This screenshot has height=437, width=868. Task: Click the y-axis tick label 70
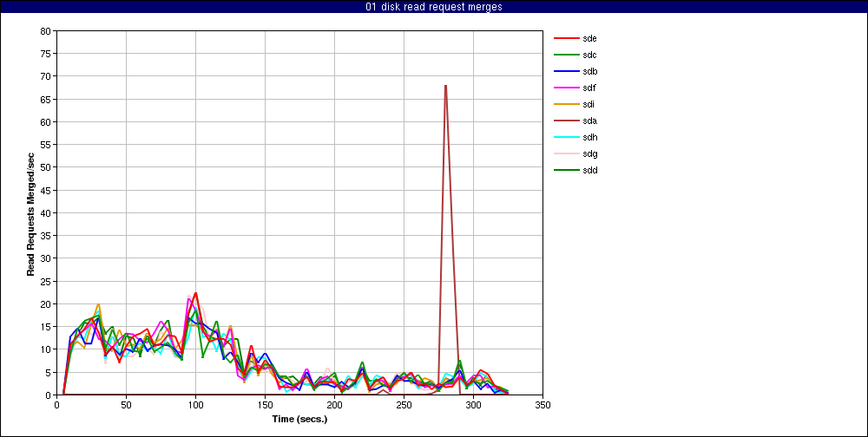point(48,76)
